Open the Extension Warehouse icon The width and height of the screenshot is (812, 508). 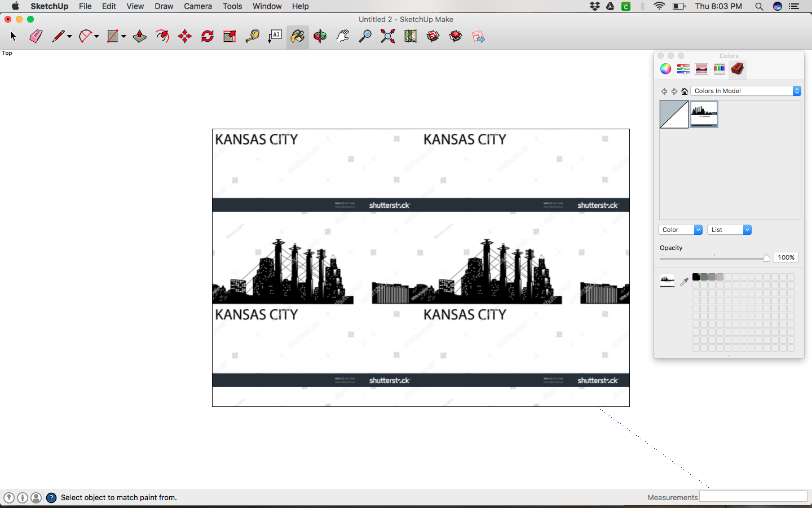click(456, 37)
